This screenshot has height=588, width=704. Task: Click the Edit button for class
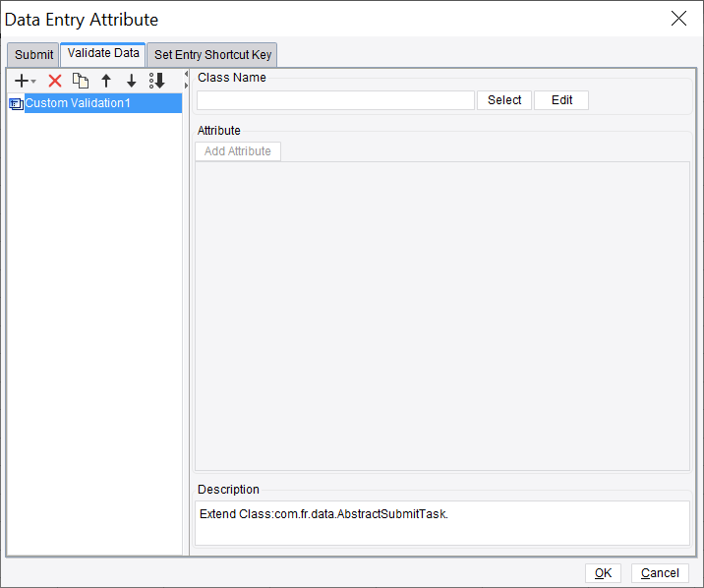[x=561, y=100]
